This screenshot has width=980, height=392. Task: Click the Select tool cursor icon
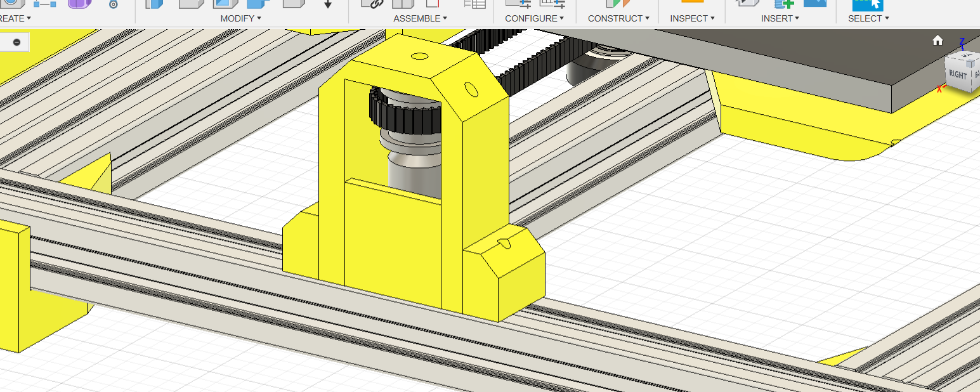point(868,4)
